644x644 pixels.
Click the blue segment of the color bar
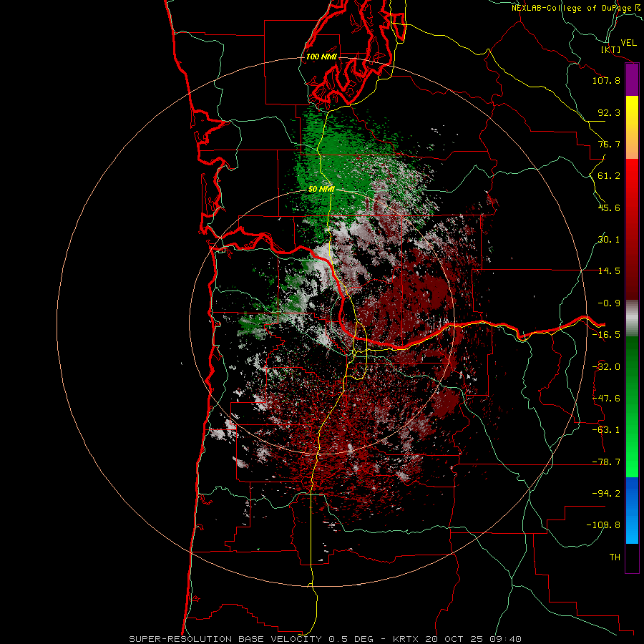pyautogui.click(x=632, y=510)
